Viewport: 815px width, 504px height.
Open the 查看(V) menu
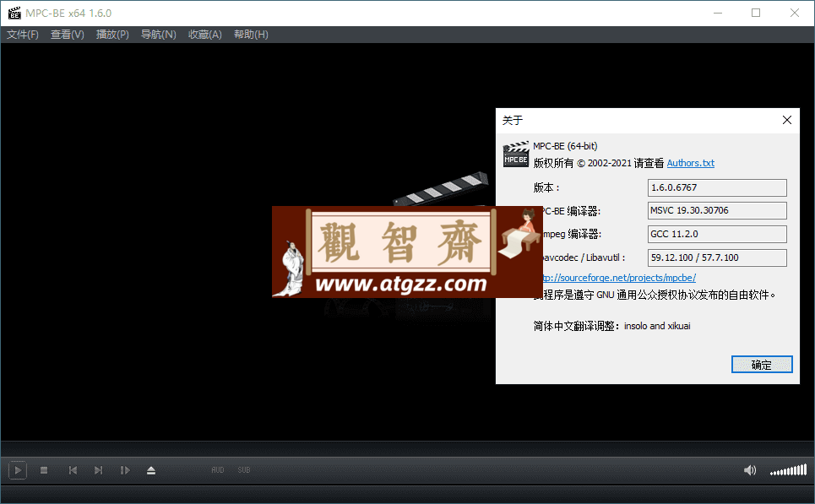pos(67,35)
